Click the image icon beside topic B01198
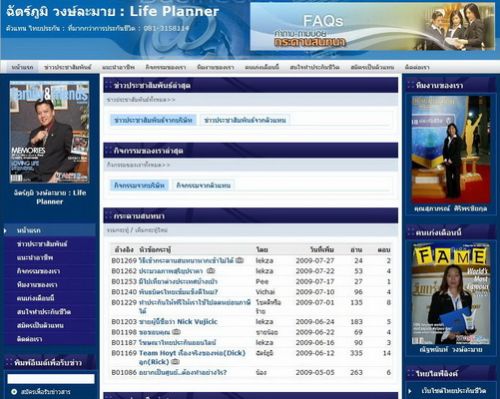Screen dimensions: 500x399 176,332
